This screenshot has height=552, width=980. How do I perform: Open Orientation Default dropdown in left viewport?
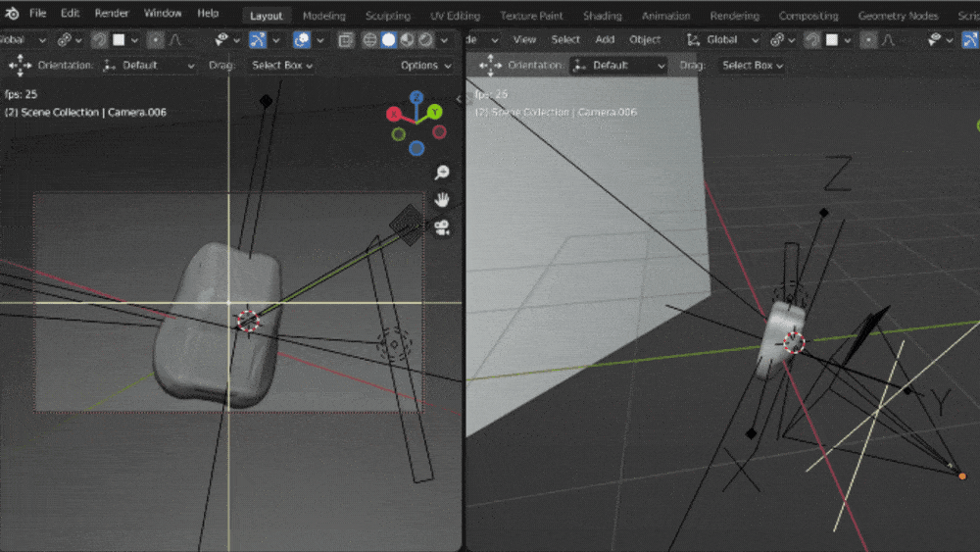149,65
